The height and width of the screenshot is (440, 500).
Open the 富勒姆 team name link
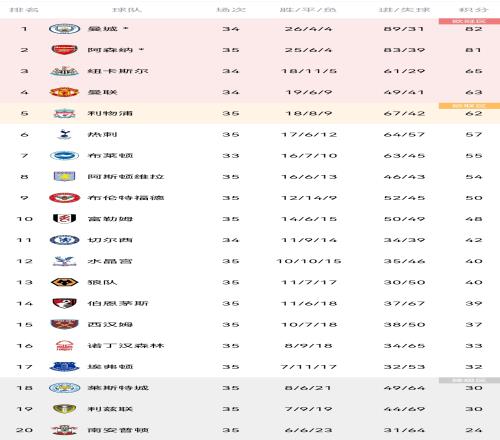coord(110,219)
